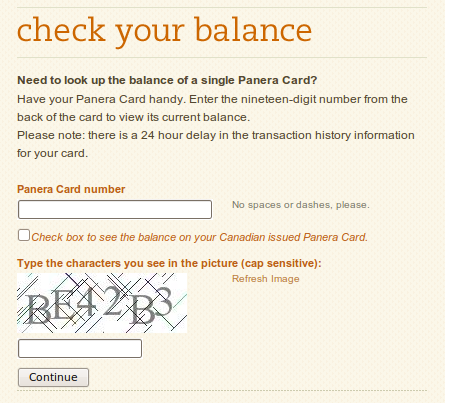Viewport: 449px width, 403px height.
Task: Click the 'for your card.' line of the note
Action: (53, 153)
